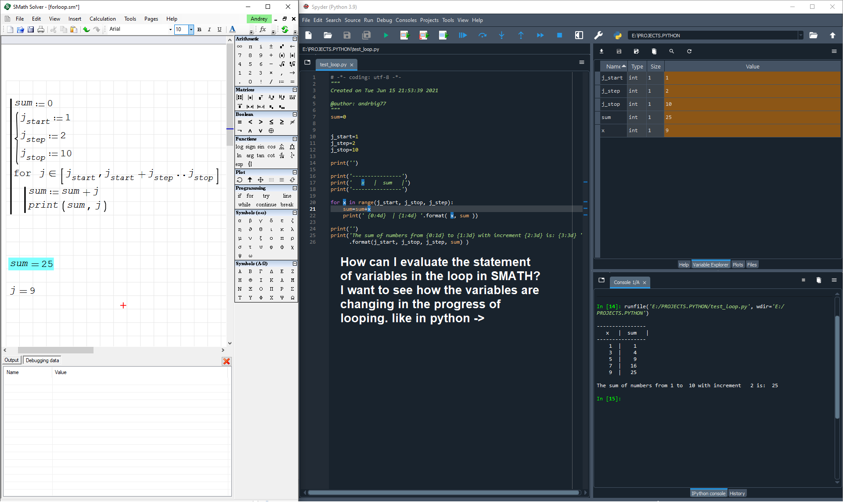Image resolution: width=843 pixels, height=504 pixels.
Task: Apply bold formatting in SMath toolbar
Action: point(199,29)
